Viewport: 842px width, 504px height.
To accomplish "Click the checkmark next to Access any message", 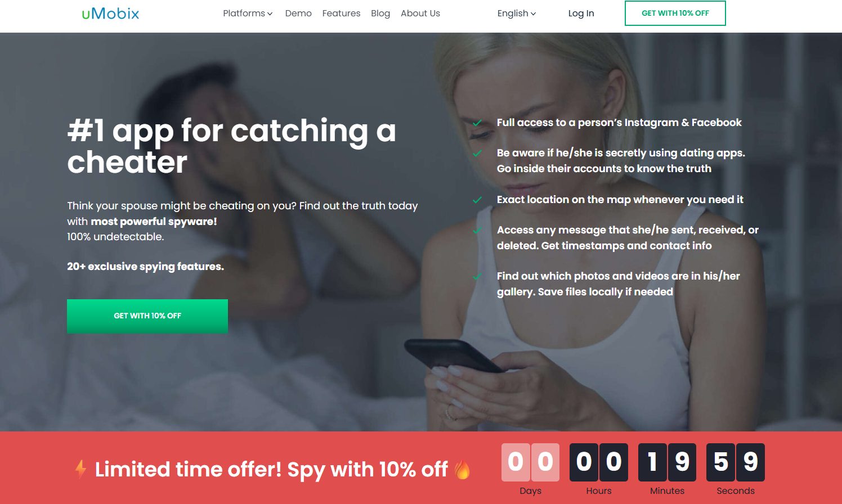I will tap(477, 231).
